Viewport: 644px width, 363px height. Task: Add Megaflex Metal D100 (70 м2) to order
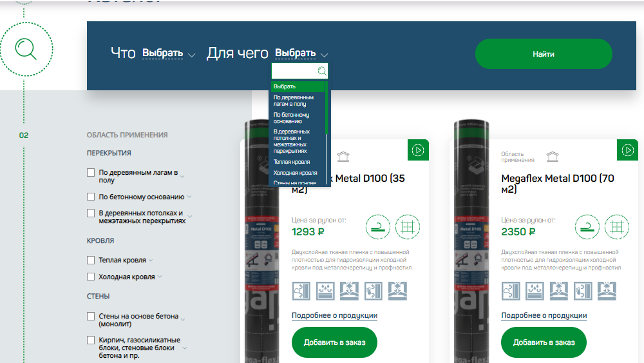(x=544, y=342)
